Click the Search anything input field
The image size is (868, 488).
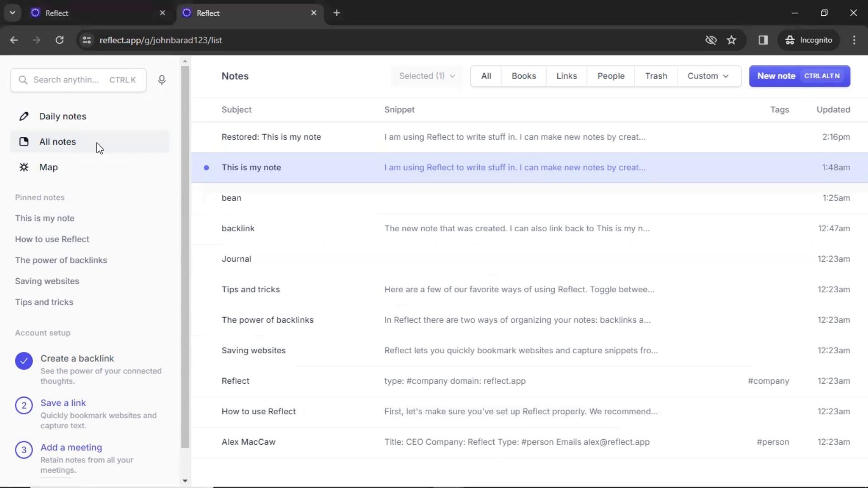click(x=78, y=80)
